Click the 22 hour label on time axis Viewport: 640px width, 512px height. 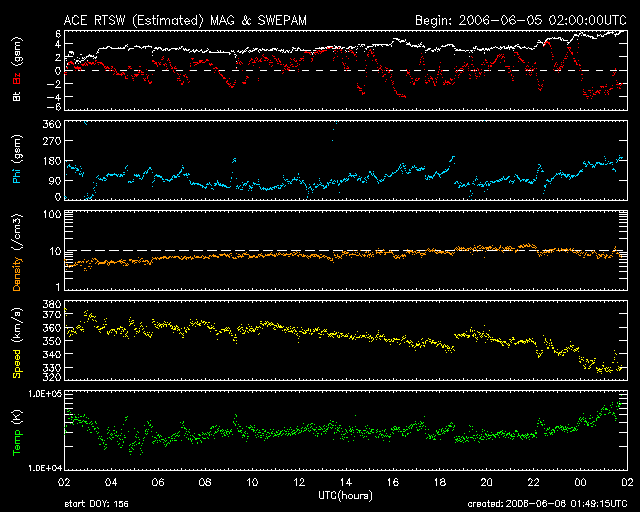[533, 482]
